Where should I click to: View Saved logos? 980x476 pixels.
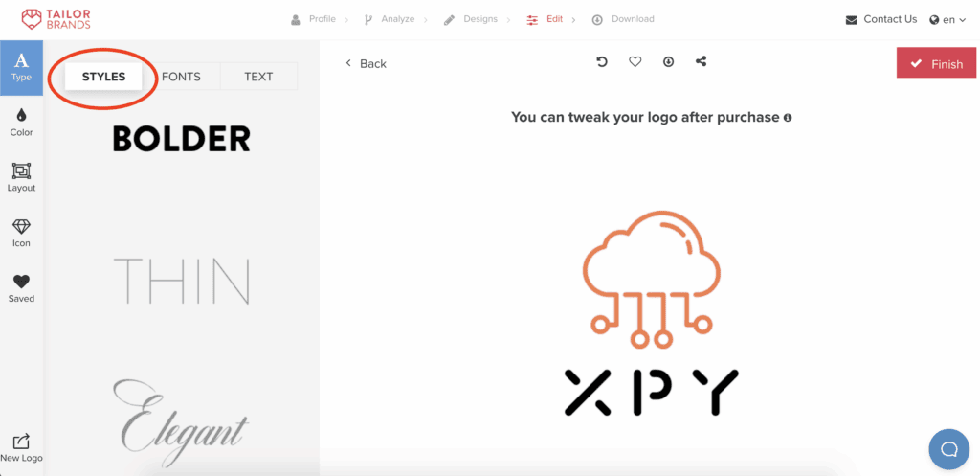[x=21, y=288]
